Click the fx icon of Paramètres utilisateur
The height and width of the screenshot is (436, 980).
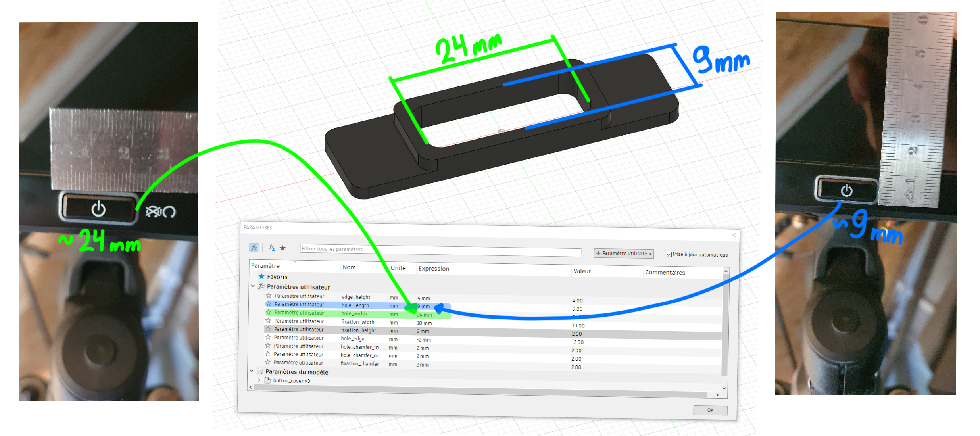[261, 286]
